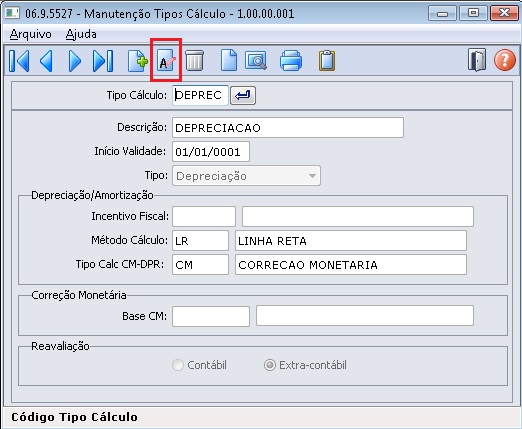Select the Extra-contábil radio button
This screenshot has width=522, height=429.
tap(270, 365)
